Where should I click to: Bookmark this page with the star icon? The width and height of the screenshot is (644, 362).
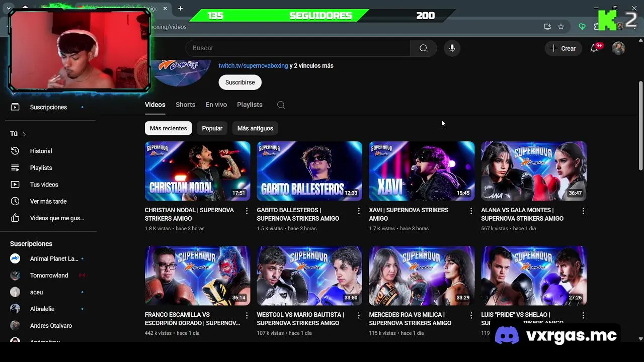pos(561,27)
